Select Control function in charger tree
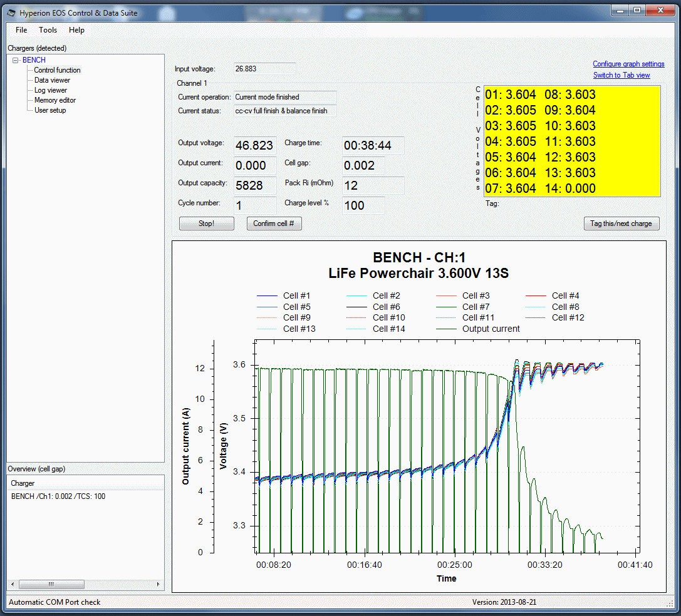This screenshot has height=616, width=681. 57,70
